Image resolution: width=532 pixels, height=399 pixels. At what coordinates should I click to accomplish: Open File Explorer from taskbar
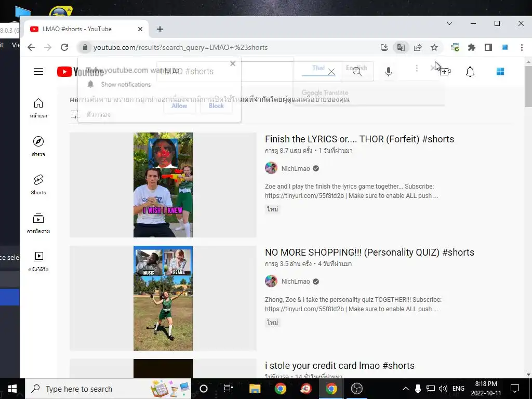coord(255,389)
